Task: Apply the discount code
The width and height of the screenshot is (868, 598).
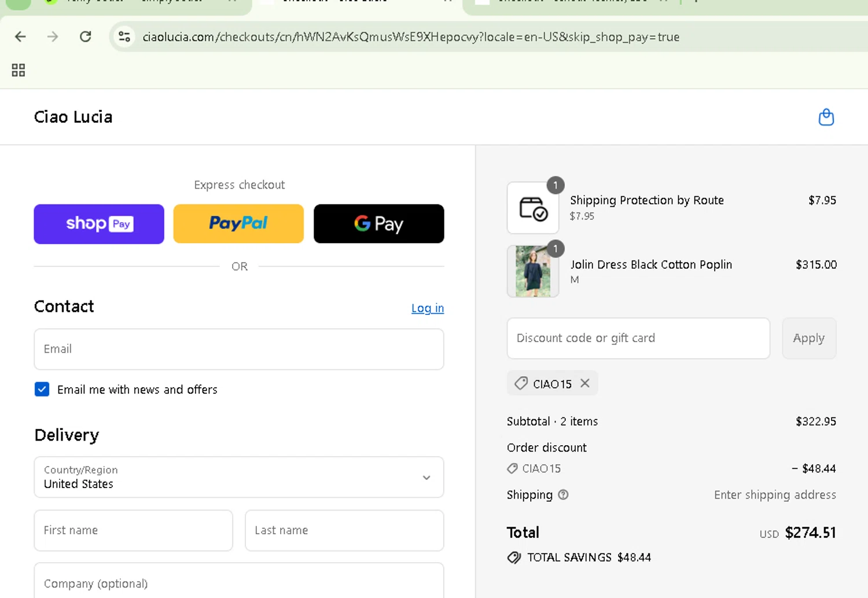Action: (809, 338)
